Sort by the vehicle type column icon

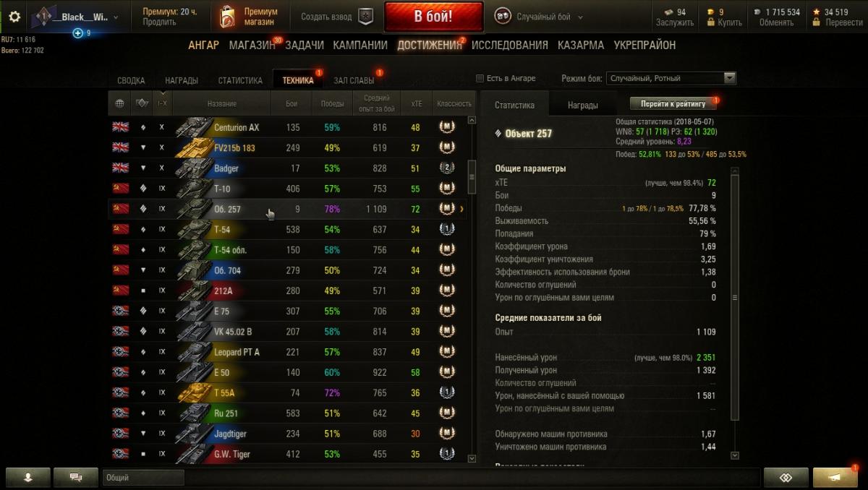142,103
